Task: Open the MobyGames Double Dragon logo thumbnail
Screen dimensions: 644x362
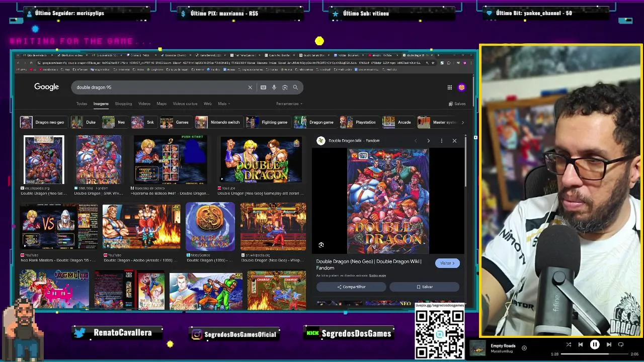Action: [x=210, y=227]
